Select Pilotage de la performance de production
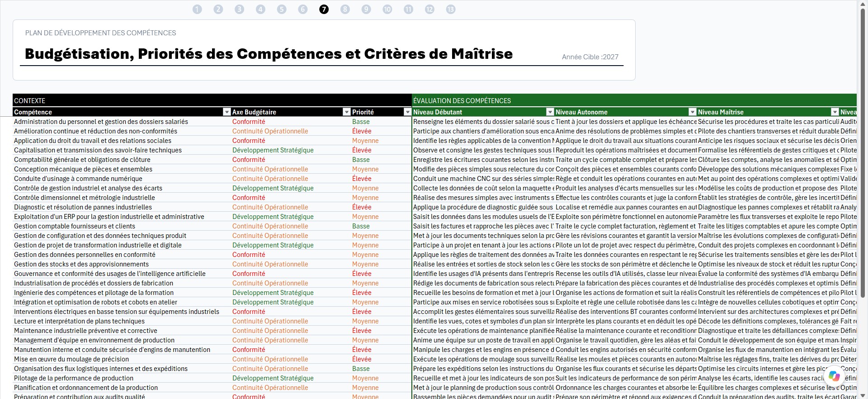The image size is (868, 399). [122, 378]
